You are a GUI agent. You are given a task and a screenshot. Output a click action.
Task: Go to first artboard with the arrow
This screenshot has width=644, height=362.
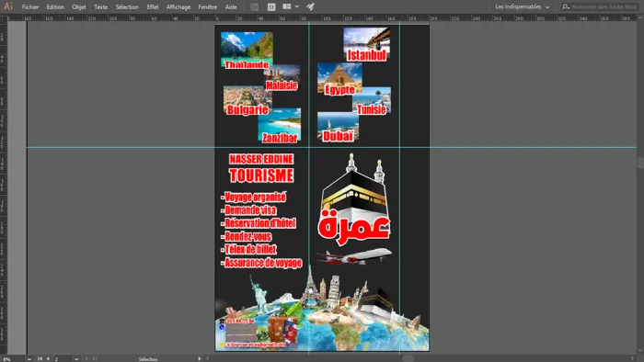(40, 358)
